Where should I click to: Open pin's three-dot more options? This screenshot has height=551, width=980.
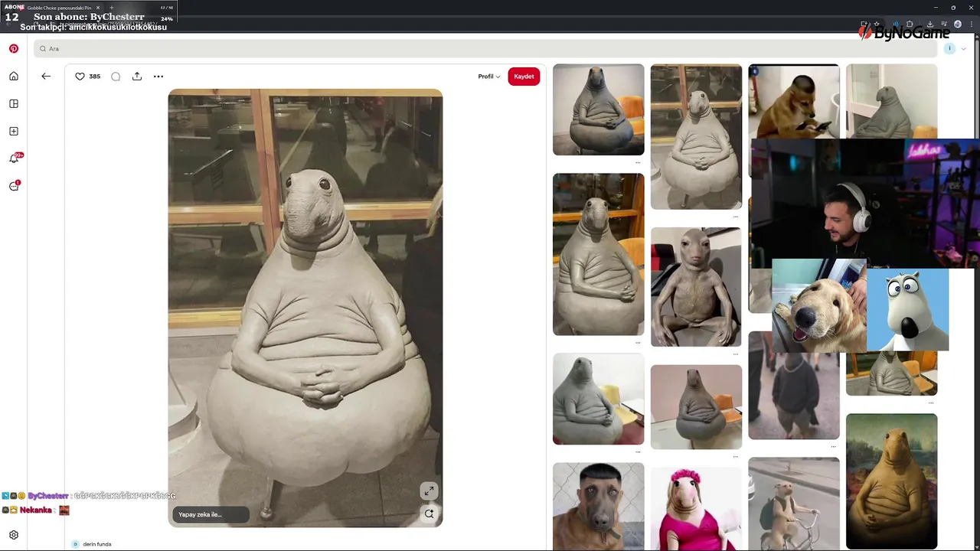click(158, 77)
